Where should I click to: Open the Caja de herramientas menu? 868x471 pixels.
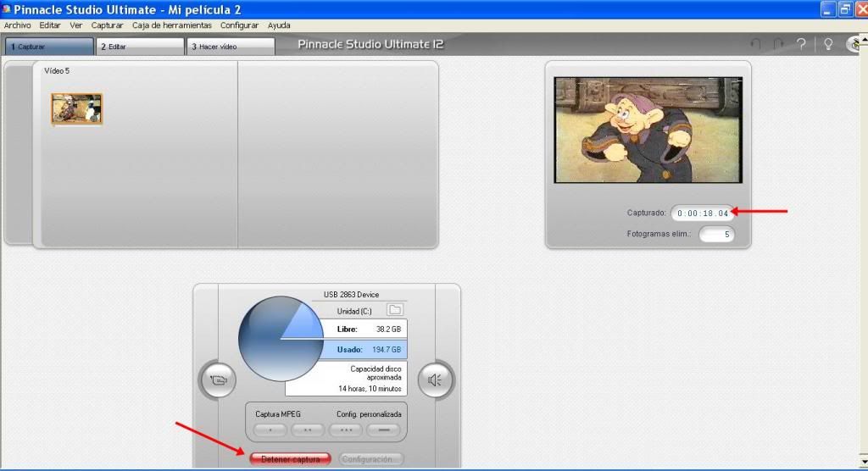(x=171, y=25)
